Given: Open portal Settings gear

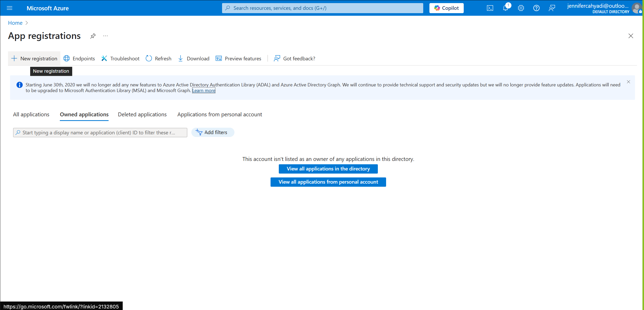Looking at the screenshot, I should point(521,8).
